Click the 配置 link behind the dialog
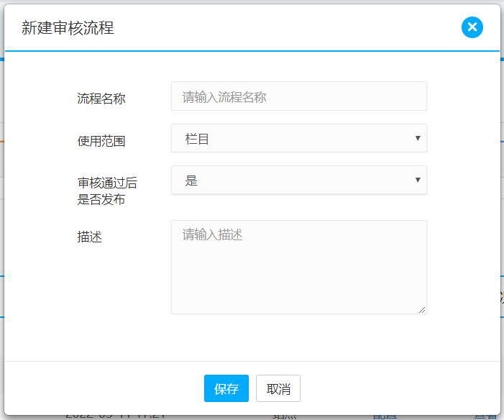The image size is (504, 420). click(x=385, y=416)
